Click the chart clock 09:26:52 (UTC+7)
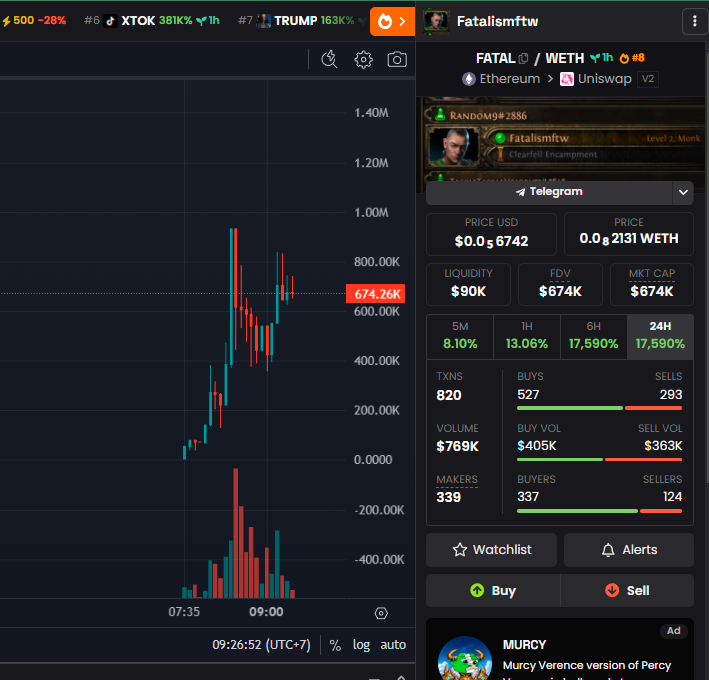 [261, 645]
